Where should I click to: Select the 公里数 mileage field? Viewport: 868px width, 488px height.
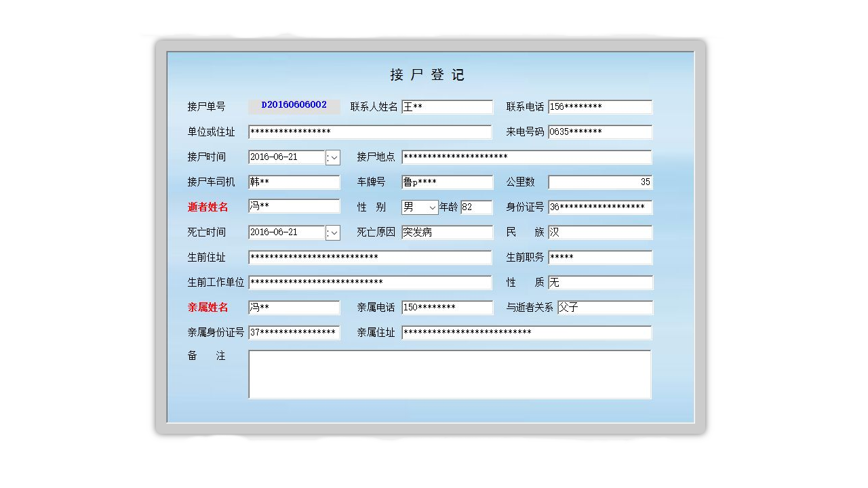(x=600, y=182)
